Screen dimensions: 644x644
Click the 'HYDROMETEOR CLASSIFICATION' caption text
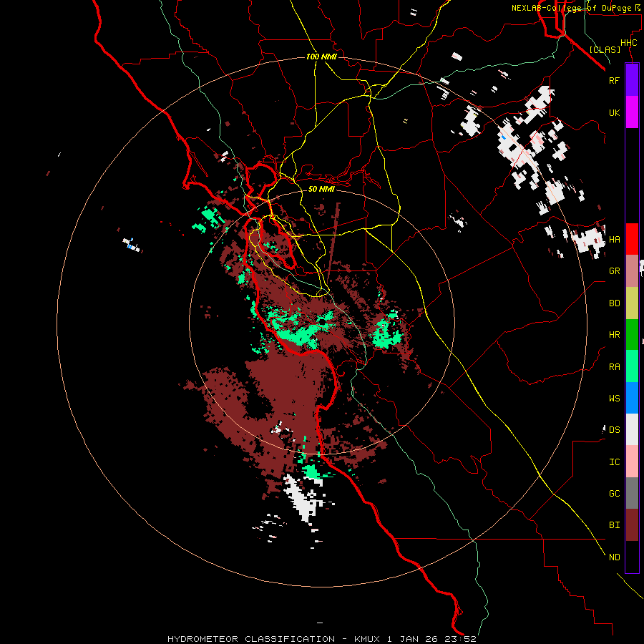[x=251, y=639]
